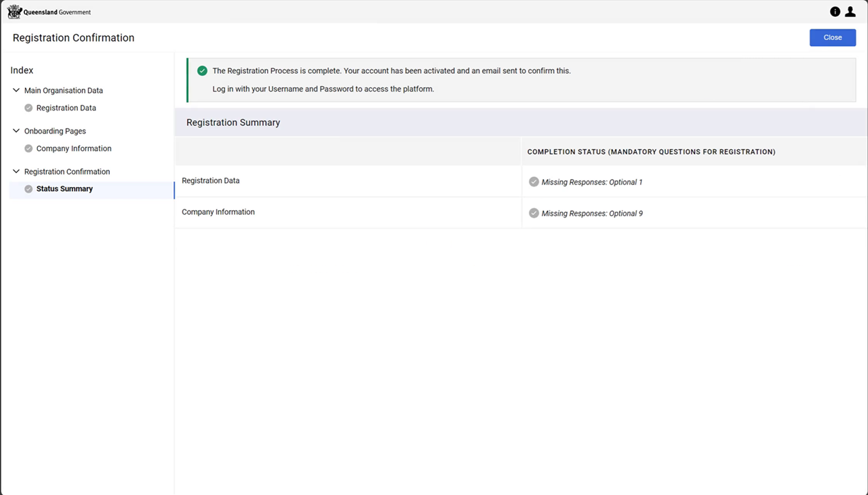Click the Company Information row in summary table

[x=218, y=212]
